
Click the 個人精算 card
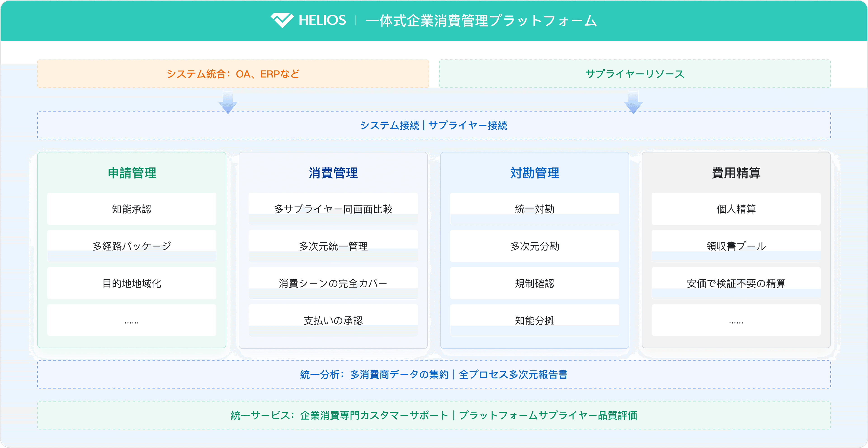click(x=736, y=209)
